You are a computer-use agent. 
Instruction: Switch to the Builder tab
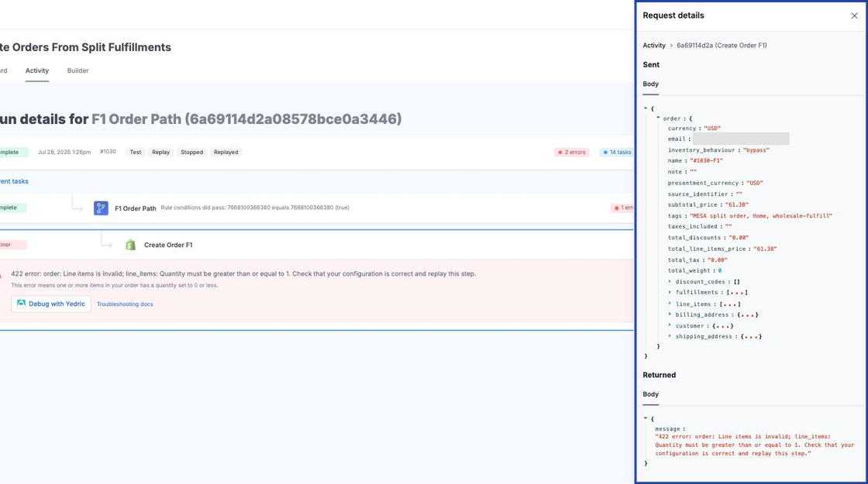(77, 70)
